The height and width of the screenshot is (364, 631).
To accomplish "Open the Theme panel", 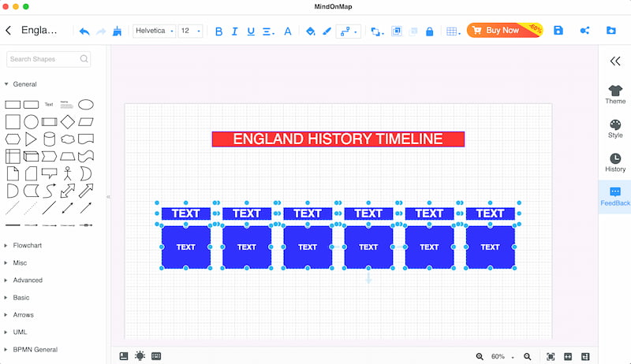I will pos(615,95).
